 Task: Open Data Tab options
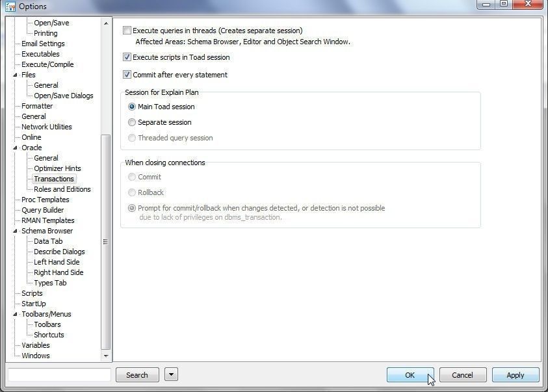(x=48, y=241)
